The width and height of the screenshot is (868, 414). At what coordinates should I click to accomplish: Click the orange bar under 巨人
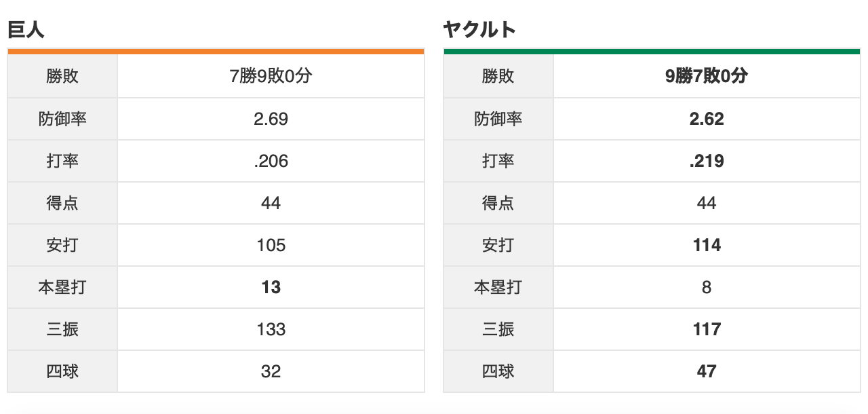(216, 52)
